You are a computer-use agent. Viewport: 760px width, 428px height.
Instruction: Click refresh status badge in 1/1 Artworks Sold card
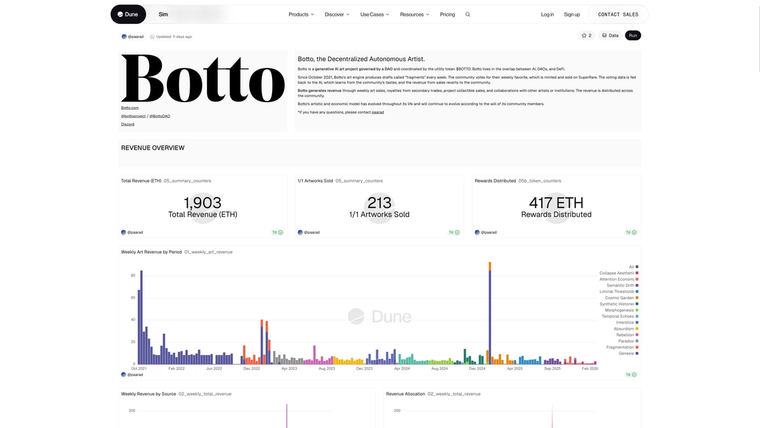[x=454, y=232]
